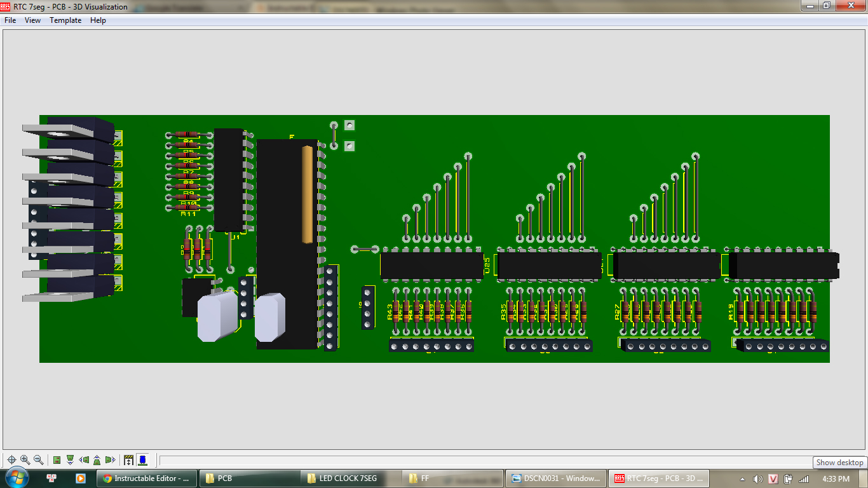
Task: Click resistor R43 on the PCB
Action: coord(396,310)
